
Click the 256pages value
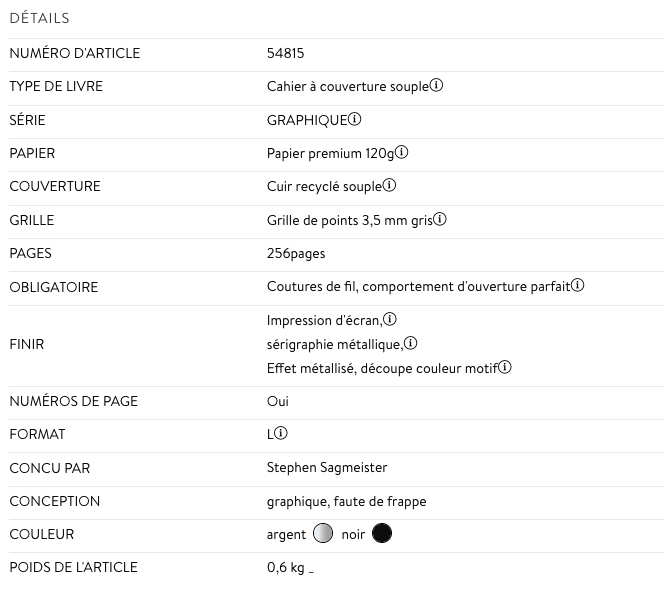[296, 253]
